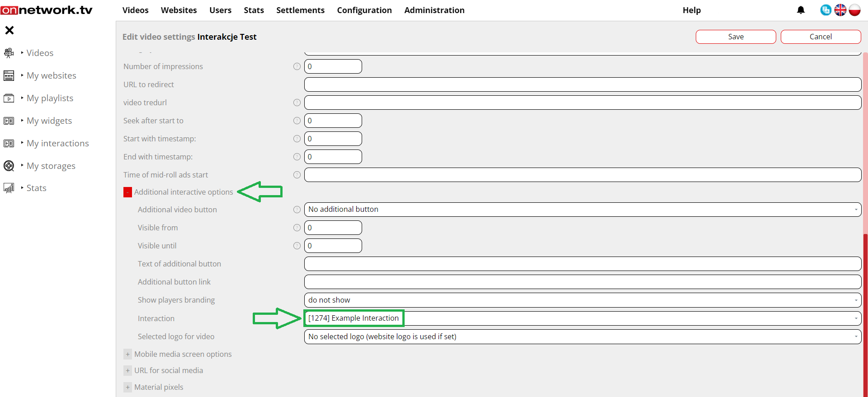Viewport: 868px width, 397px height.
Task: Click the Stats chart icon in sidebar
Action: [x=9, y=188]
